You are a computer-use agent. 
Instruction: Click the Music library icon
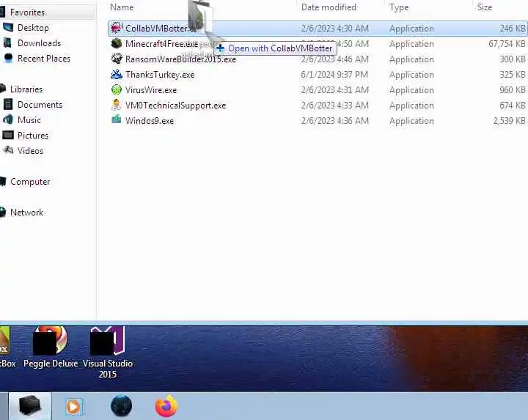pos(8,119)
